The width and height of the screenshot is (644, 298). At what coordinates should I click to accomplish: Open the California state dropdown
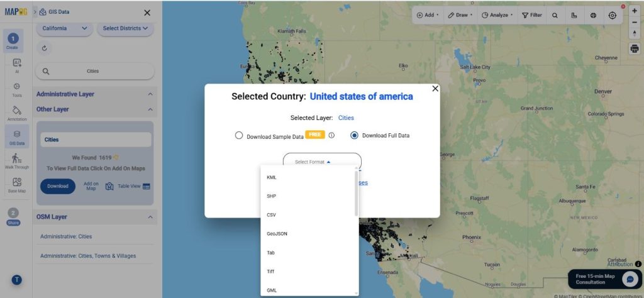point(65,28)
